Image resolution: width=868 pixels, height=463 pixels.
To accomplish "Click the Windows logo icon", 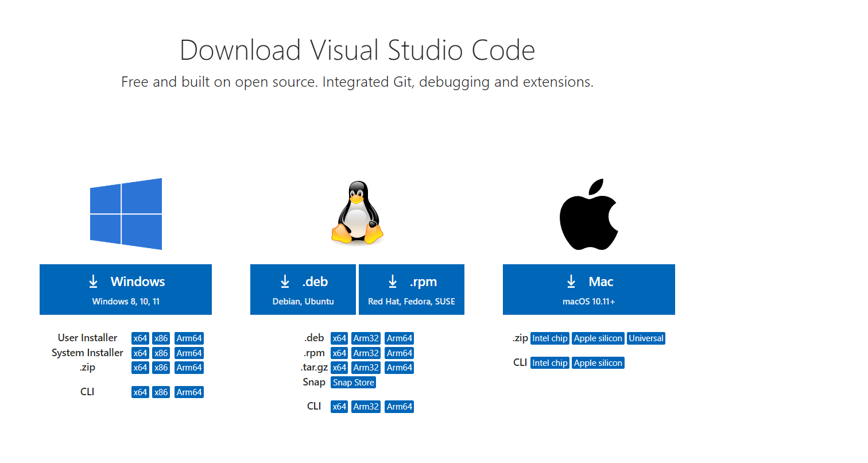I will coord(126,214).
